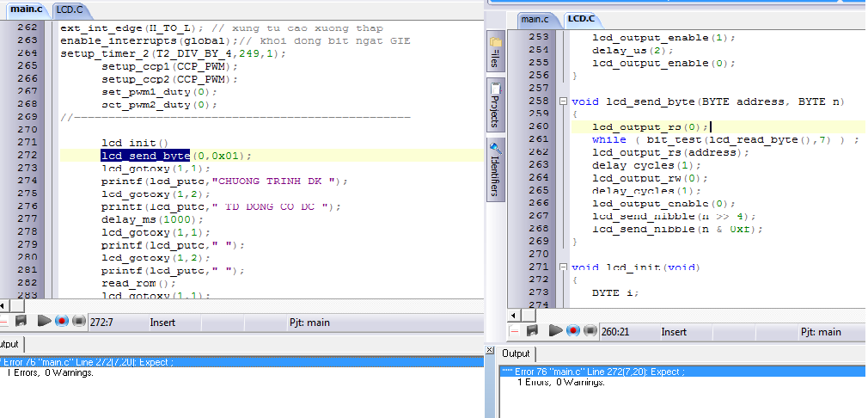Click '1 Errors, 0 Warnings' in right Output

[561, 383]
